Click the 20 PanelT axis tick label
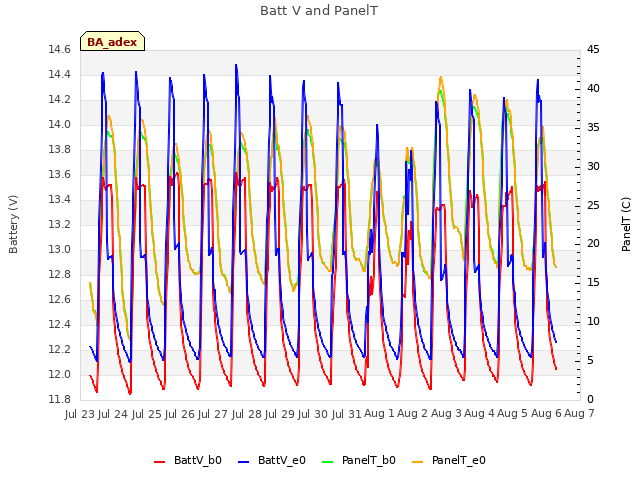The image size is (640, 480). point(593,244)
